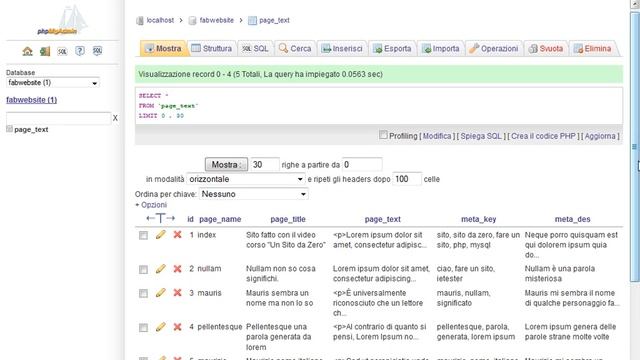Image resolution: width=640 pixels, height=360 pixels.
Task: Open the Inserisci tab
Action: point(342,49)
